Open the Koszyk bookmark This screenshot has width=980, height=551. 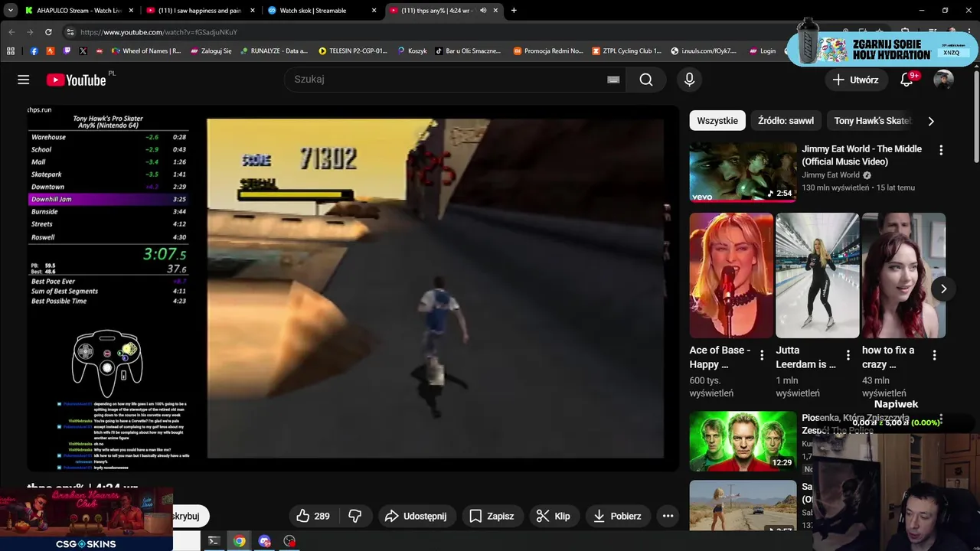pyautogui.click(x=412, y=51)
